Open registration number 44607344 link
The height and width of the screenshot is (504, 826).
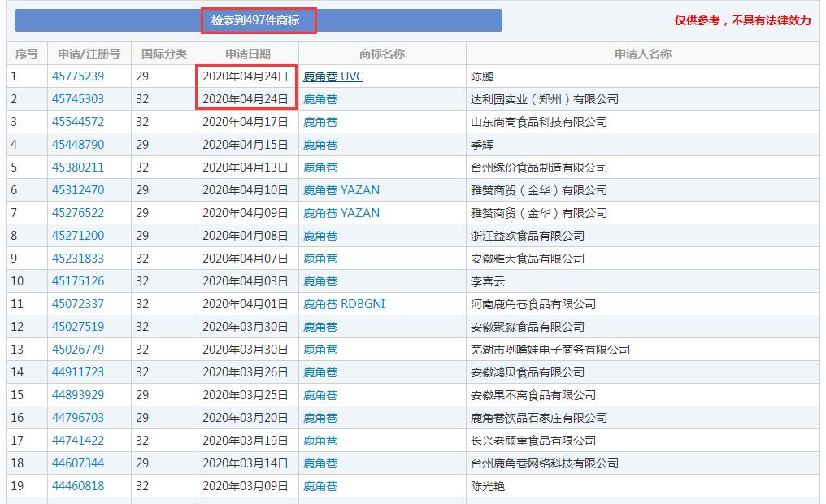[78, 463]
